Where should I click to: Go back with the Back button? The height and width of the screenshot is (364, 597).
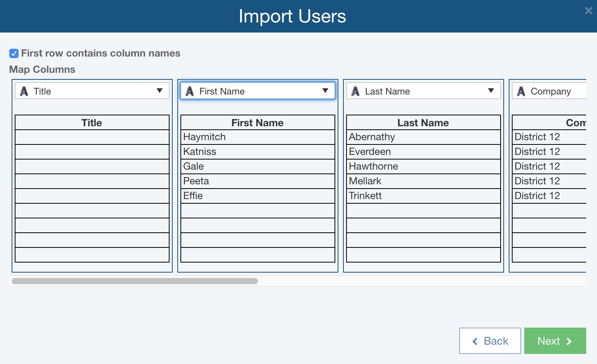(490, 341)
